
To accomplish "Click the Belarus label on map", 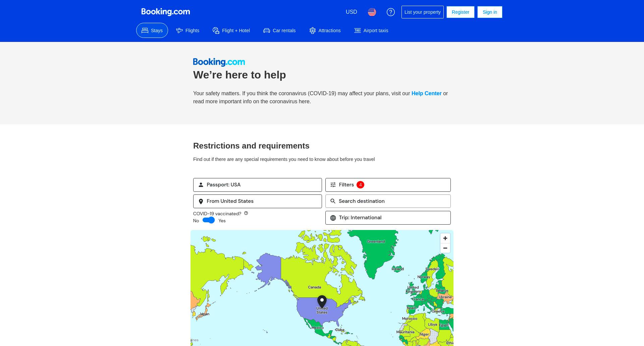I will tap(442, 291).
